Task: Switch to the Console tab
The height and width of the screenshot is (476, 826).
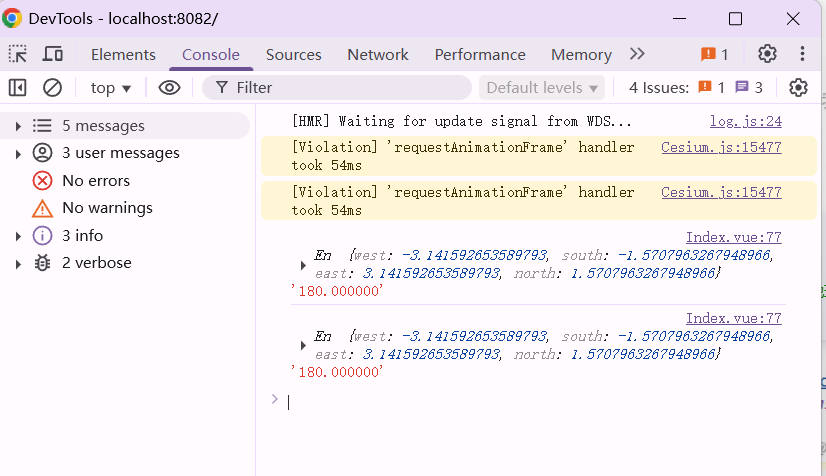Action: tap(211, 54)
